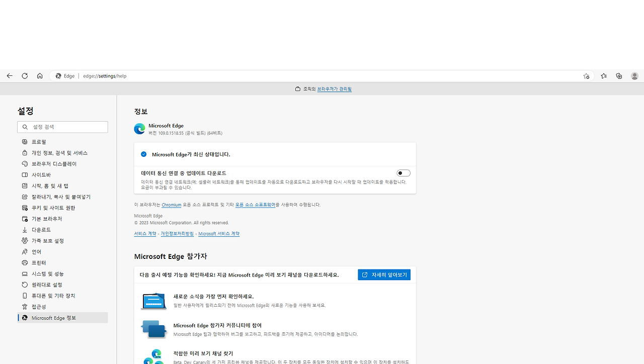The image size is (644, 364).
Task: Click the 시스템 및 성능 laptop icon
Action: [25, 274]
